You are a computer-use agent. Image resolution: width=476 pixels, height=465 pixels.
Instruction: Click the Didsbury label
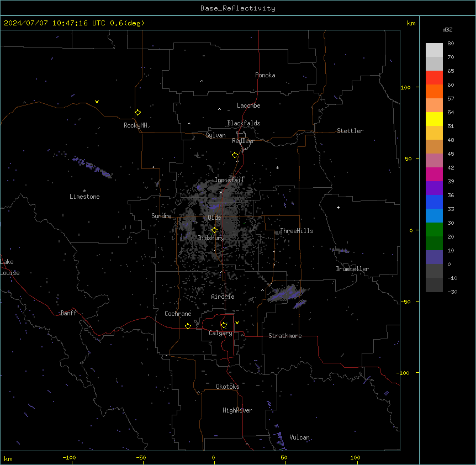[x=211, y=238]
